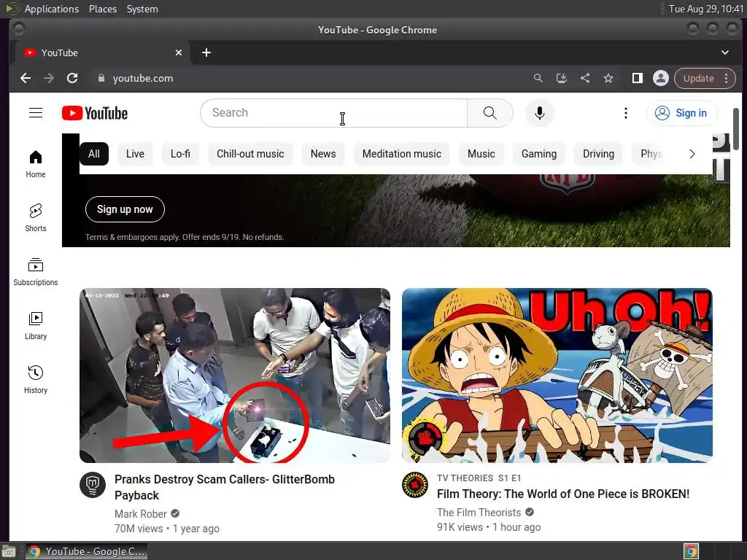
Task: Click inside the YouTube Search field
Action: point(333,113)
